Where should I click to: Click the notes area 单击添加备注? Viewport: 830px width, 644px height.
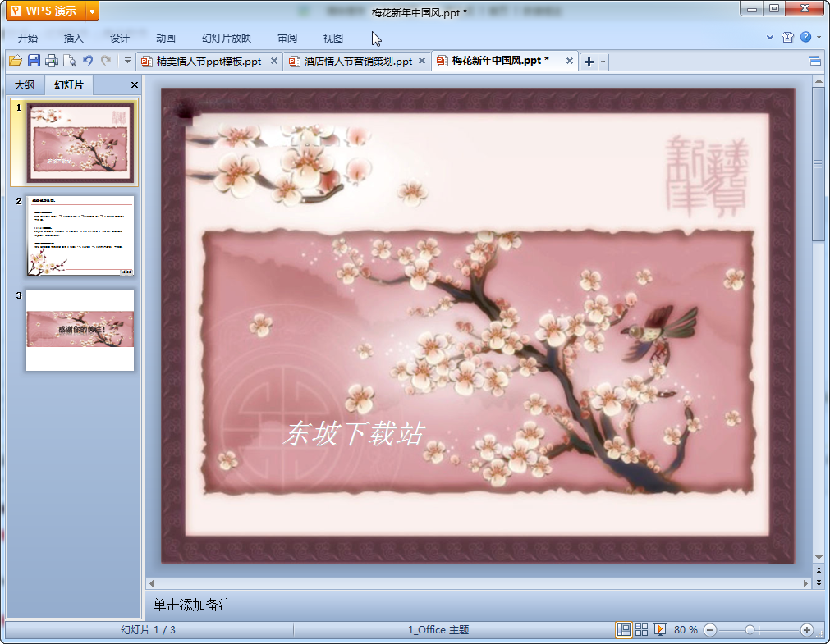tap(192, 605)
